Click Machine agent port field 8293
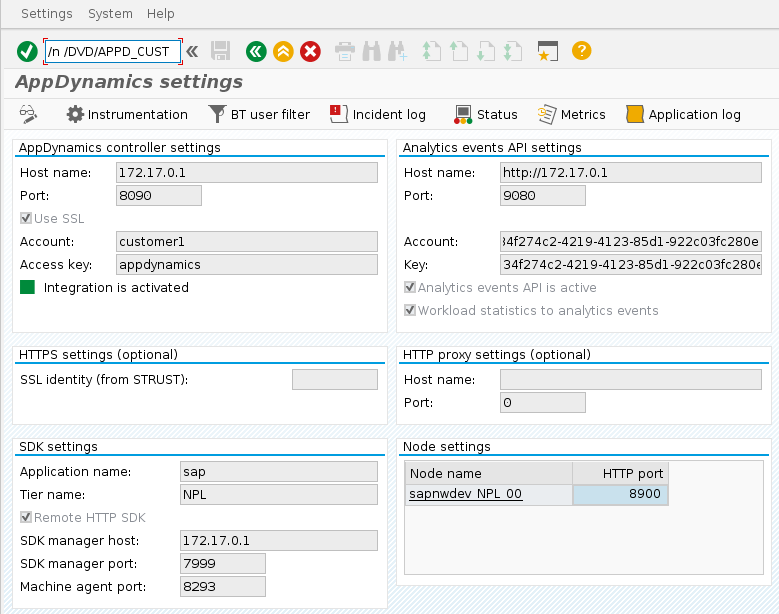This screenshot has height=614, width=779. click(223, 586)
